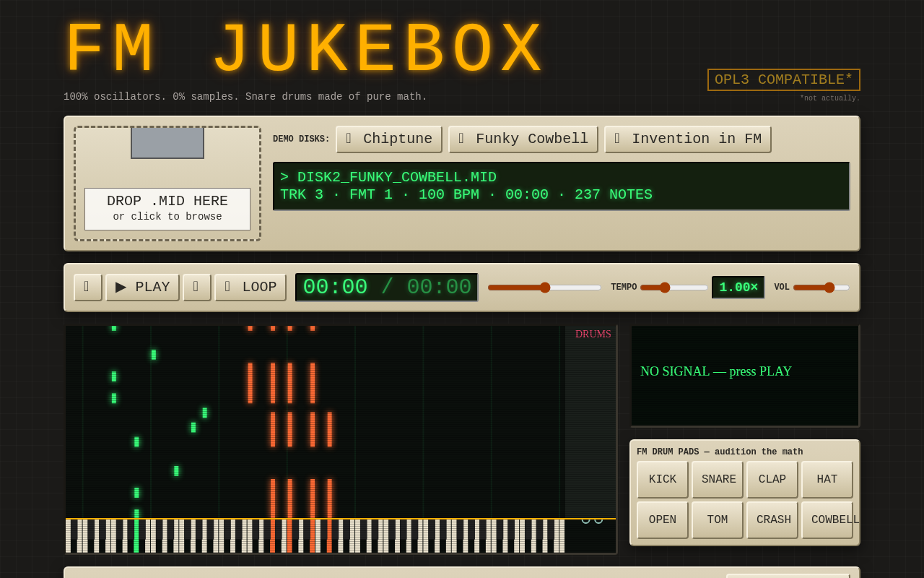The image size is (924, 578).
Task: Audition the SNARE drum pad
Action: (x=718, y=480)
